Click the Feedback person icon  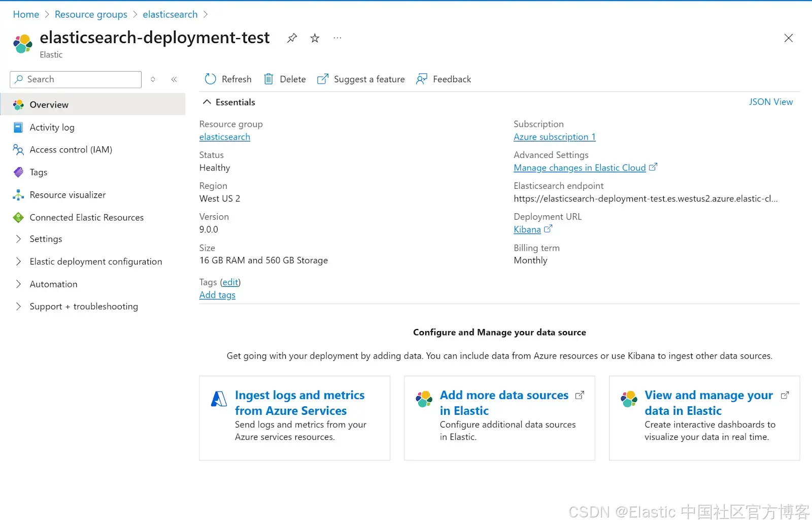click(421, 79)
